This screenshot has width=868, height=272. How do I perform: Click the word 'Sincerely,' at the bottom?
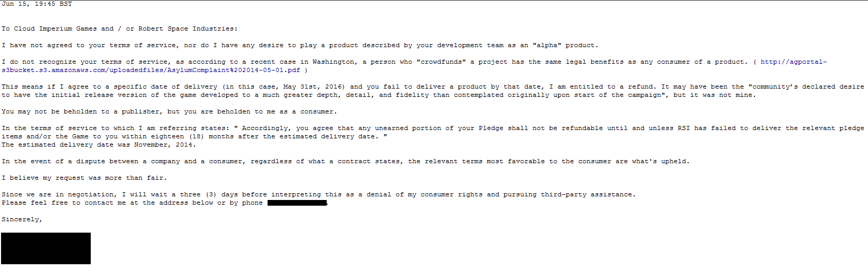(22, 219)
